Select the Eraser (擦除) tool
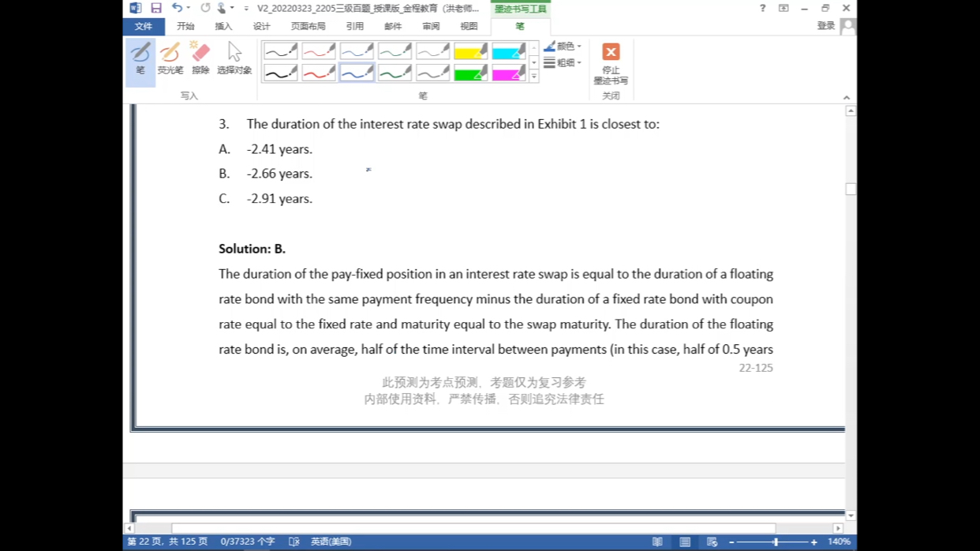980x551 pixels. click(x=200, y=59)
